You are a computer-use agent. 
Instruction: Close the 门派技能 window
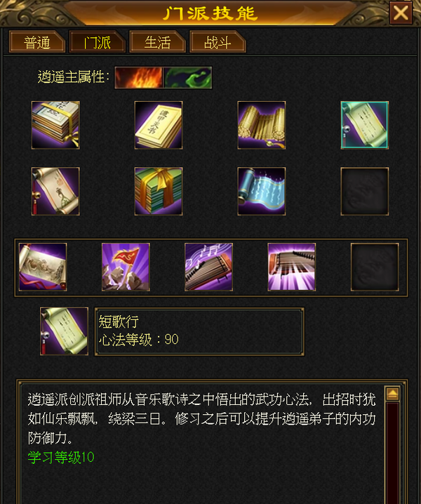[401, 13]
